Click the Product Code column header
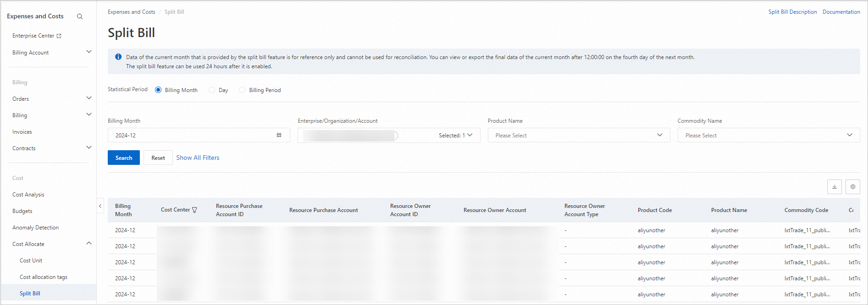The image size is (868, 305). (655, 210)
